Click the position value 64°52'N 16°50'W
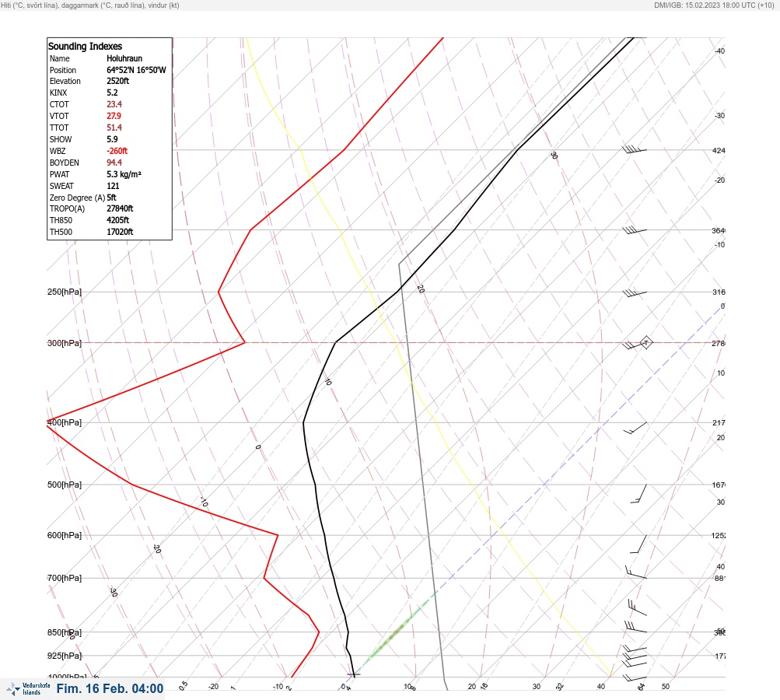 (136, 70)
